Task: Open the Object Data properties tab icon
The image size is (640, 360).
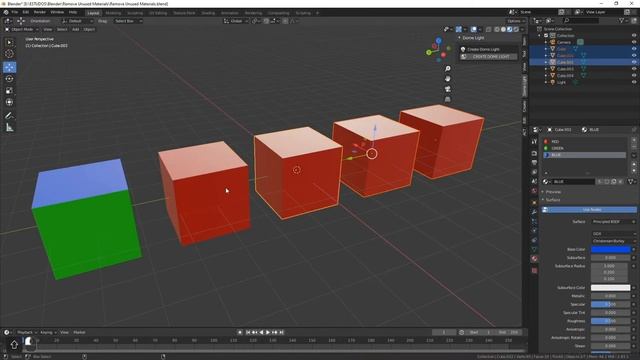Action: coord(534,249)
